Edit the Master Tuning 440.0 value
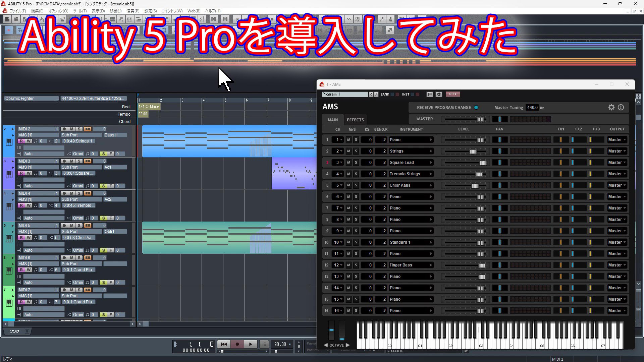Screen dimensions: 644x362 tap(532, 108)
